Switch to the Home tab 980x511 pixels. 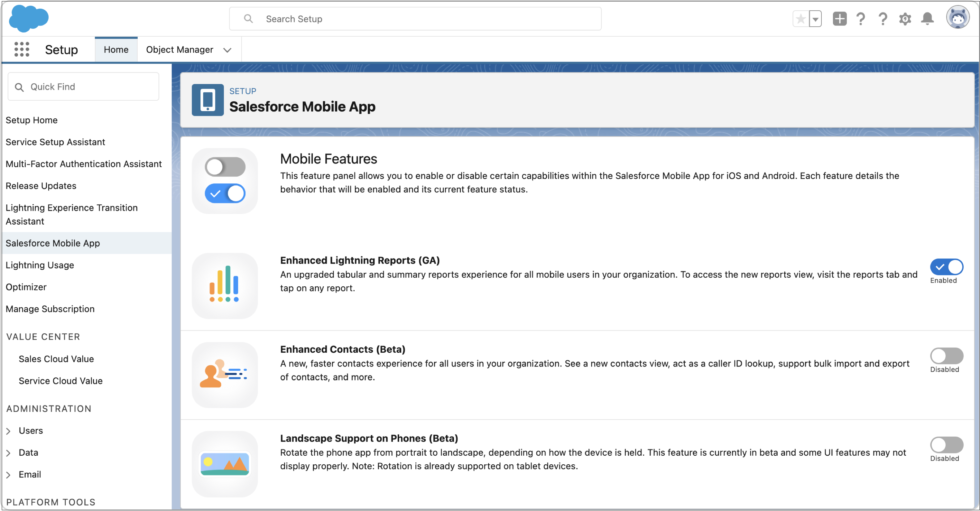pyautogui.click(x=116, y=50)
